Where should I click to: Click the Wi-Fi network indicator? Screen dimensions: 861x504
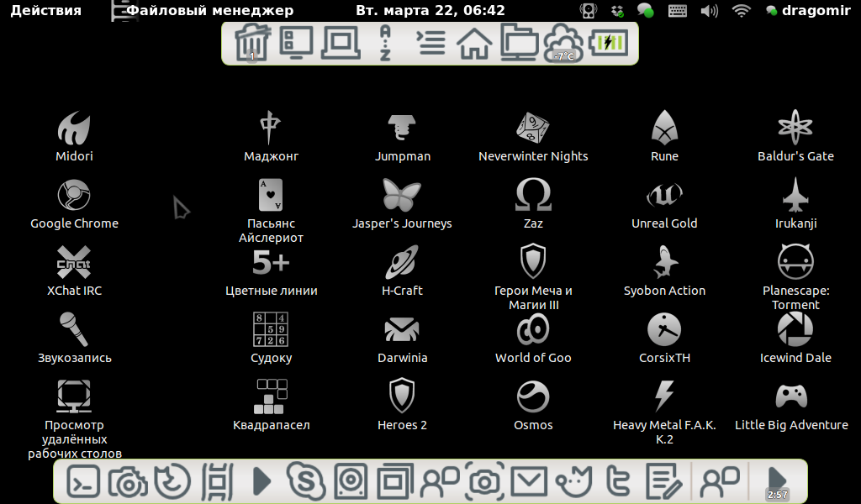pos(742,10)
